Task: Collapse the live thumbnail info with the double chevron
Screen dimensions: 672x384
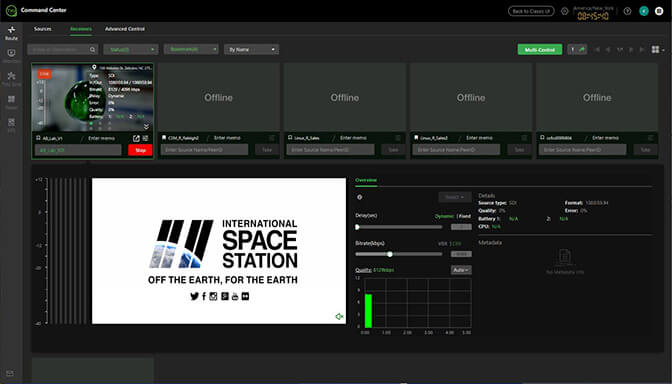Action: coord(146,127)
